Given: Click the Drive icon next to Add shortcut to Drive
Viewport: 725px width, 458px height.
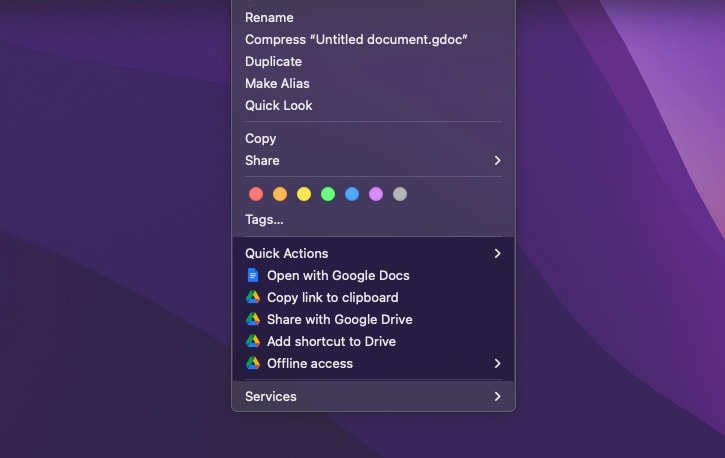Looking at the screenshot, I should (x=253, y=341).
